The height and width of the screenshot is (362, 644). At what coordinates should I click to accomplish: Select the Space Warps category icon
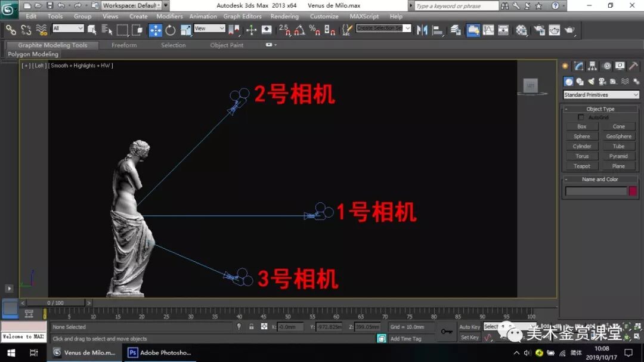625,81
